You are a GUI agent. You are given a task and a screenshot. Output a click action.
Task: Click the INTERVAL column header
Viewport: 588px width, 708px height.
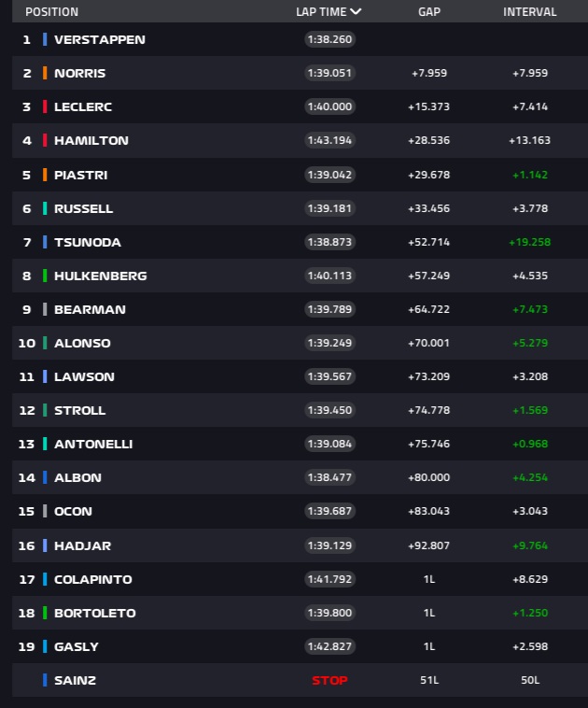pos(529,12)
